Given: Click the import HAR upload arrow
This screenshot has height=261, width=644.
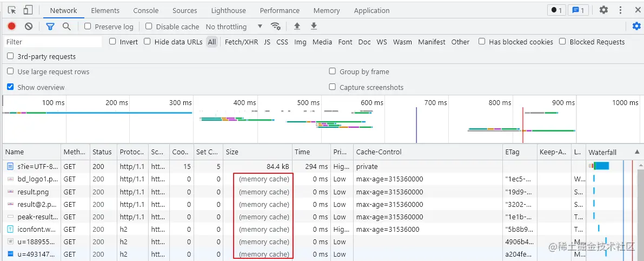Looking at the screenshot, I should 297,26.
